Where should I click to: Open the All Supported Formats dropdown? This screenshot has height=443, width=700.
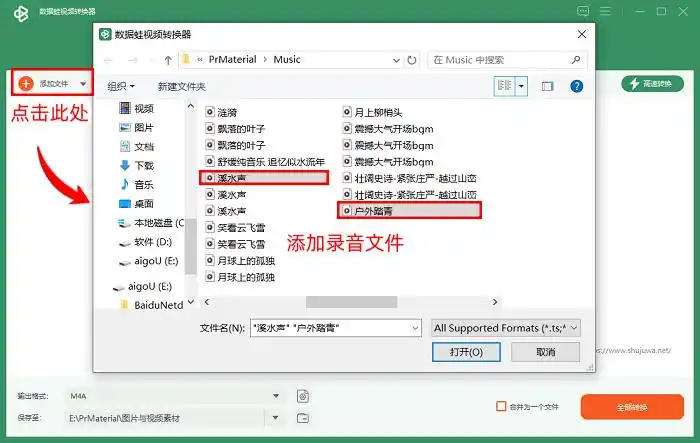point(505,327)
